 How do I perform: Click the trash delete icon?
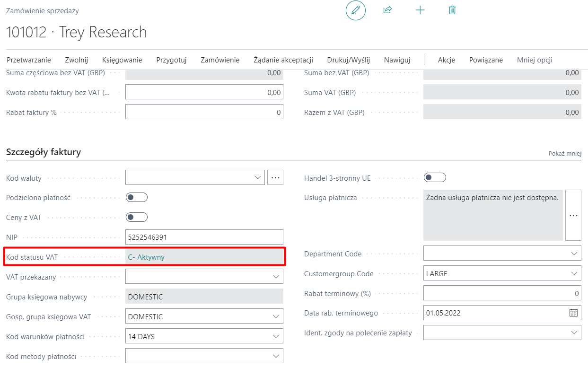point(452,10)
